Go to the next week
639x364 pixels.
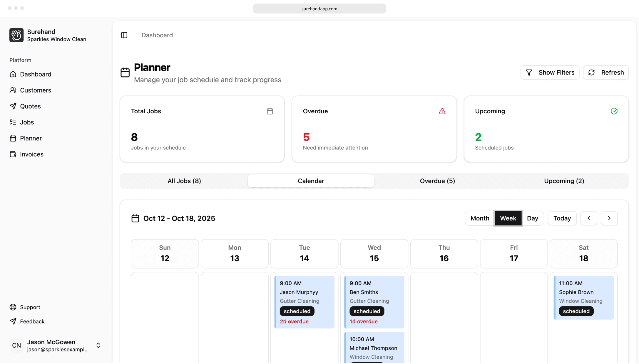pos(609,218)
